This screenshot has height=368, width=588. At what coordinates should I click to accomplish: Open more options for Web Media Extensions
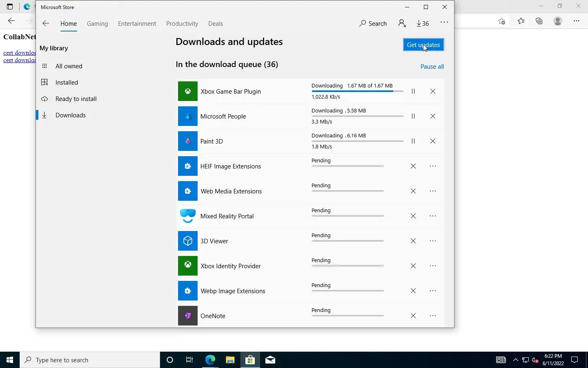[x=433, y=191]
